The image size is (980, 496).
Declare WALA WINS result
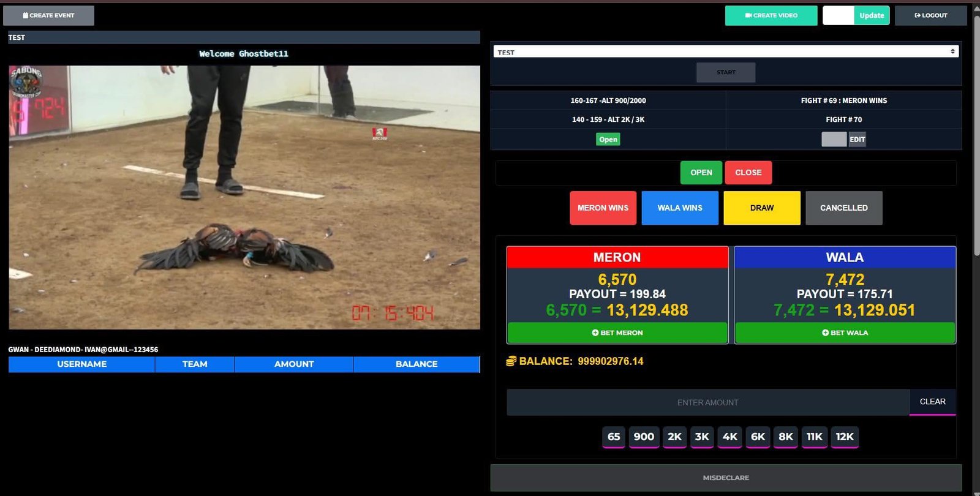[x=679, y=208]
